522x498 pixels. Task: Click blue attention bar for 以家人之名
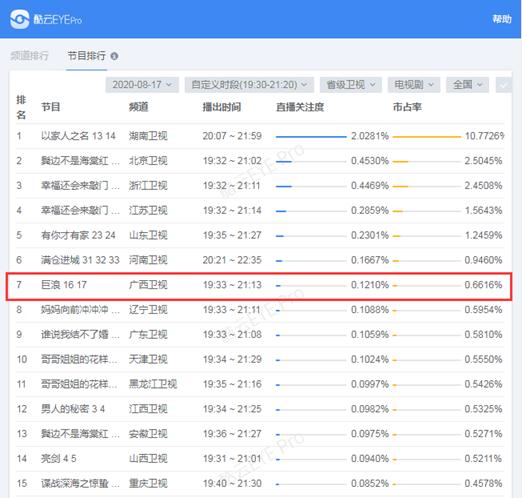point(311,137)
